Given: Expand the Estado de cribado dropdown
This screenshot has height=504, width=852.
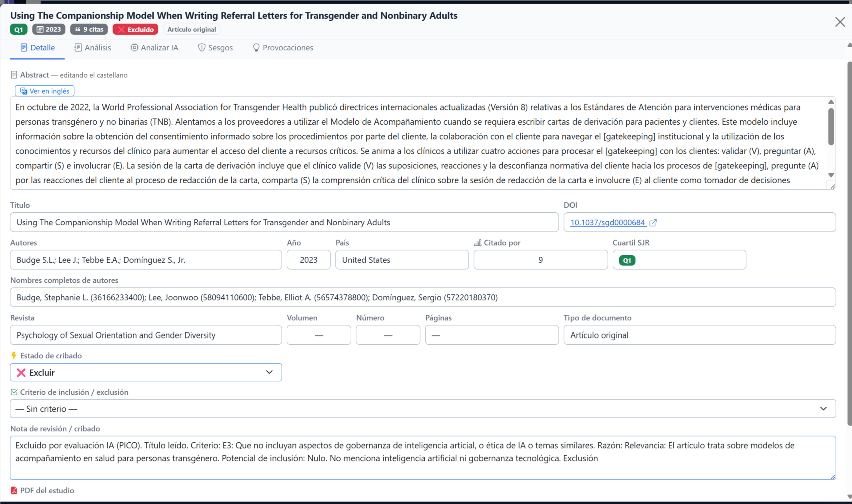Looking at the screenshot, I should [x=146, y=372].
